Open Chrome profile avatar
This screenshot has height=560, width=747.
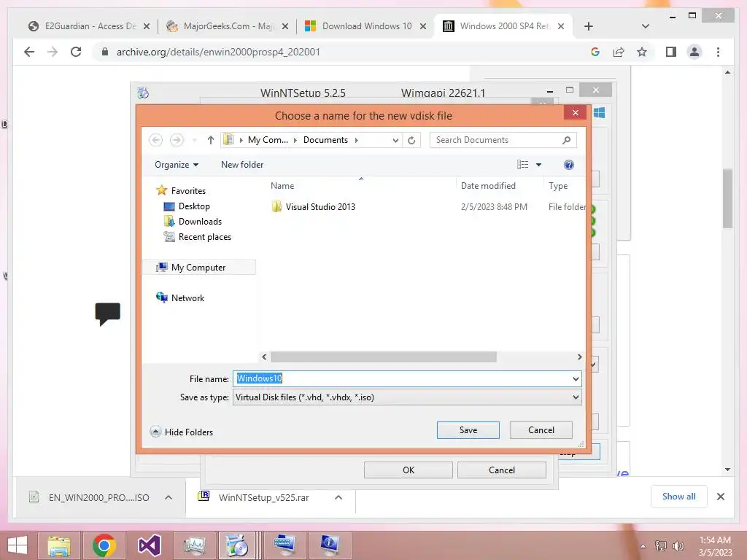click(694, 52)
